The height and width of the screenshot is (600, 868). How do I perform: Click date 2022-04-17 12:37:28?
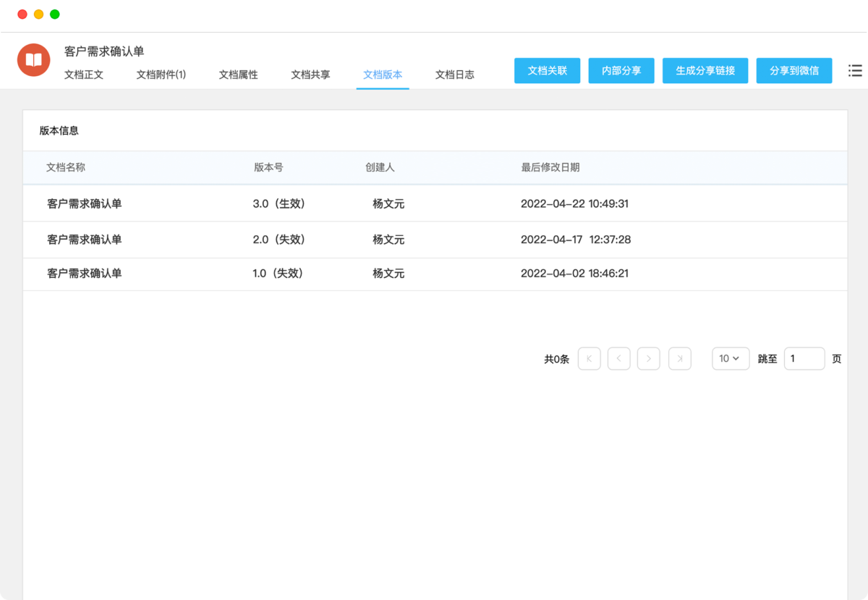tap(576, 240)
